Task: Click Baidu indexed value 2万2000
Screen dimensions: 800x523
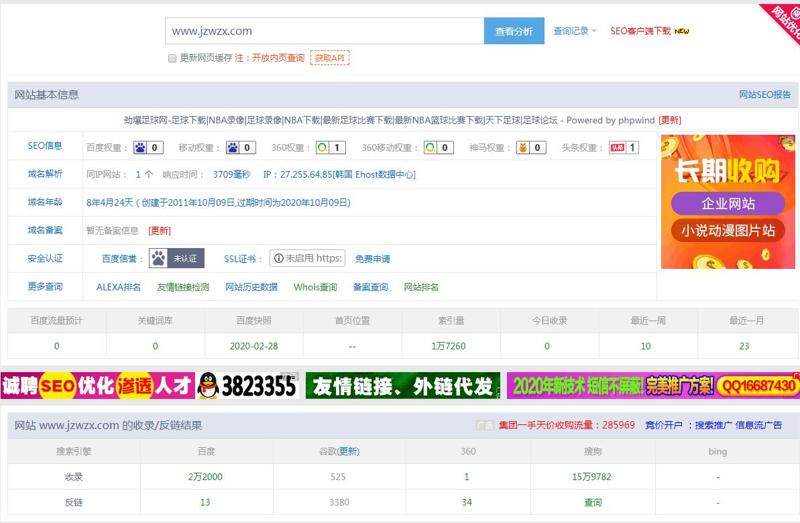Action: click(x=205, y=477)
